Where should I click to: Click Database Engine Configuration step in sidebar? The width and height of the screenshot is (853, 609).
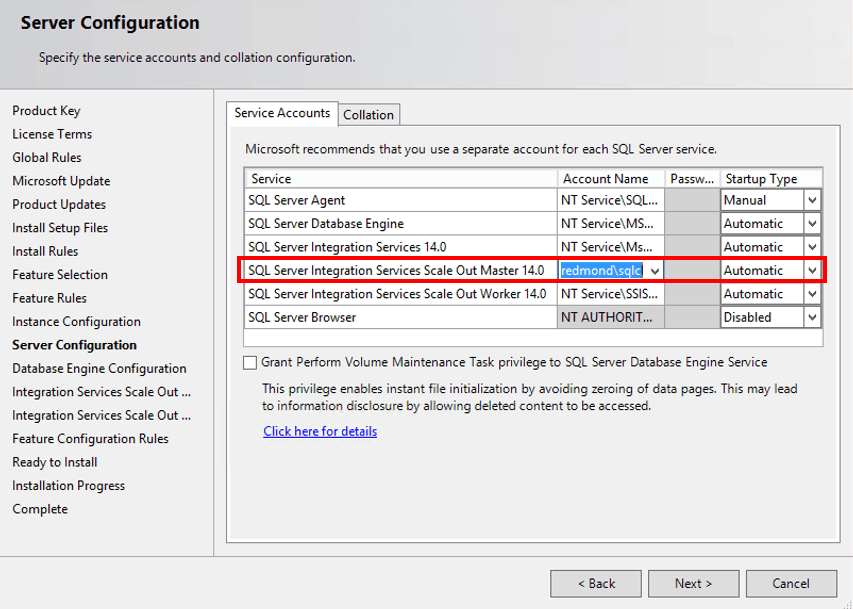[x=99, y=368]
